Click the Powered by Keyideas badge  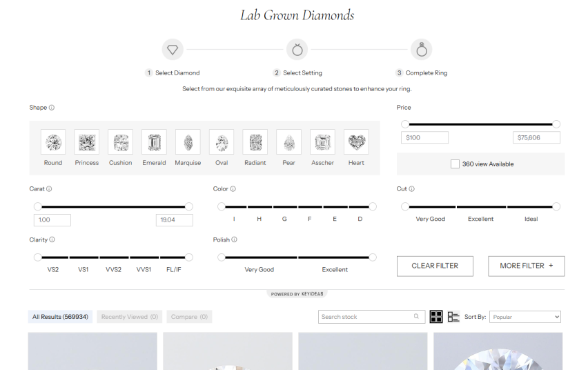click(297, 294)
